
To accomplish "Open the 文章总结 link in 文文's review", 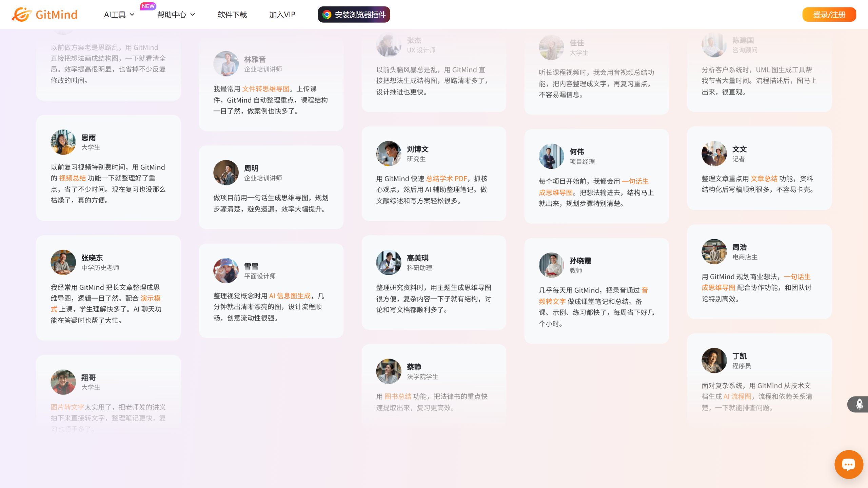I will coord(764,179).
